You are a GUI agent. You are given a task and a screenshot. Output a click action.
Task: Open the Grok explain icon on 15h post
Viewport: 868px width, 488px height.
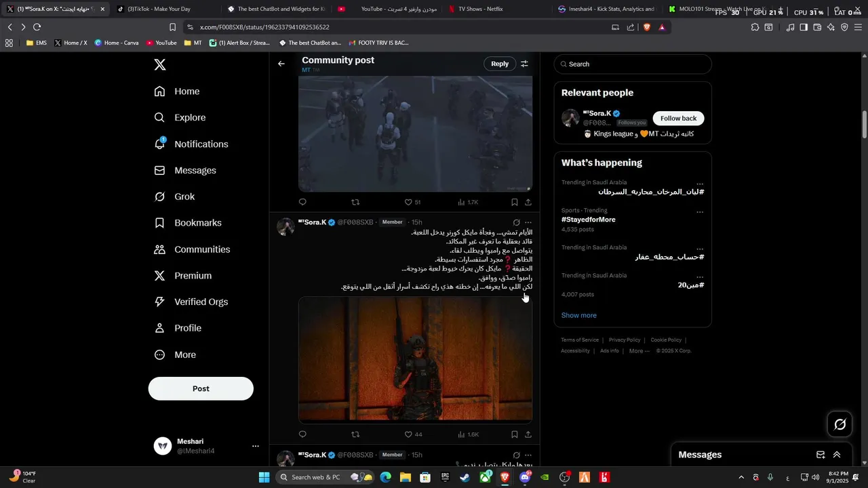coord(516,222)
